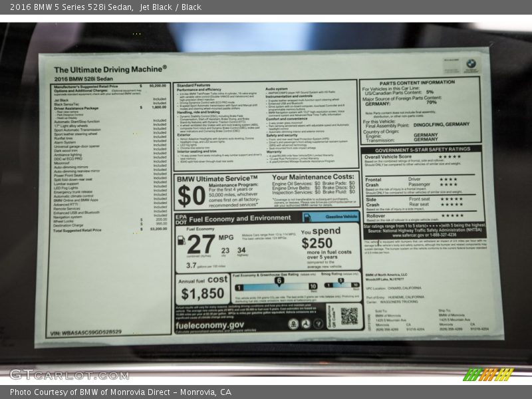
Task: Click the EPA DOT badge on fuel label
Action: (181, 218)
